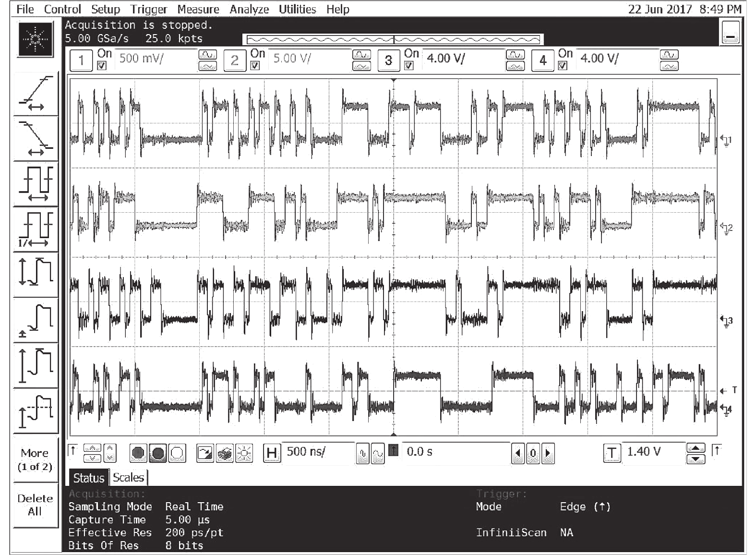The image size is (756, 555).
Task: Adjust waveform intensity with the sun icon
Action: click(244, 453)
